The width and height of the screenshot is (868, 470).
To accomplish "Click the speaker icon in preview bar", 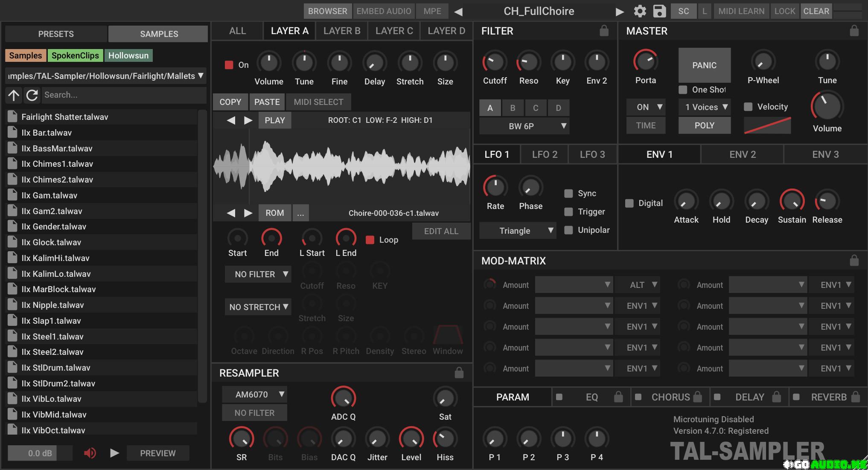I will pyautogui.click(x=90, y=453).
